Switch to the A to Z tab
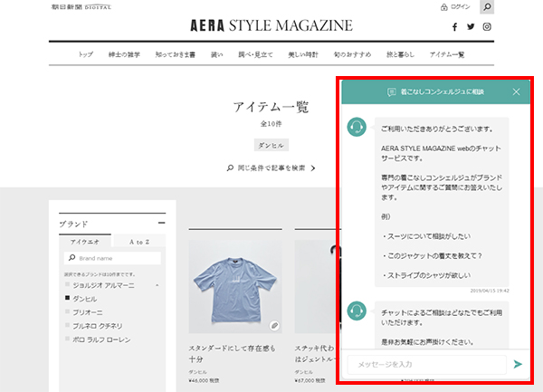 coord(139,242)
